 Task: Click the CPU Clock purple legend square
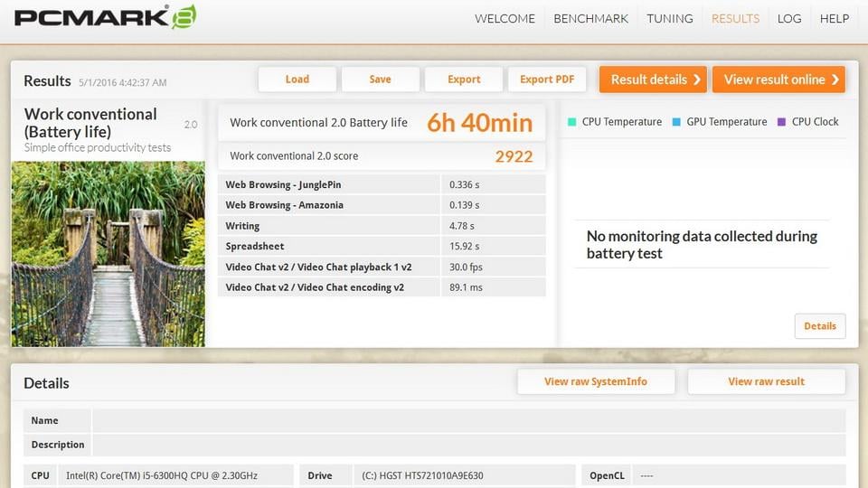[x=781, y=122]
